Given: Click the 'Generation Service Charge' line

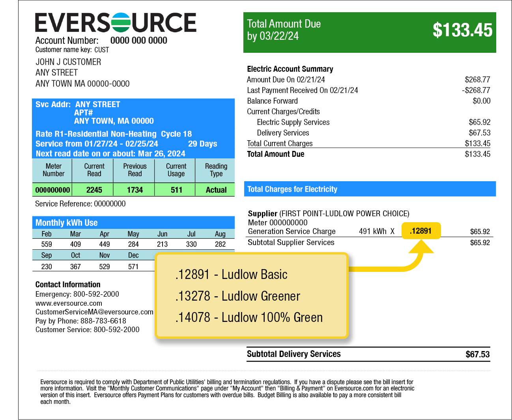Looking at the screenshot, I should click(x=292, y=231).
